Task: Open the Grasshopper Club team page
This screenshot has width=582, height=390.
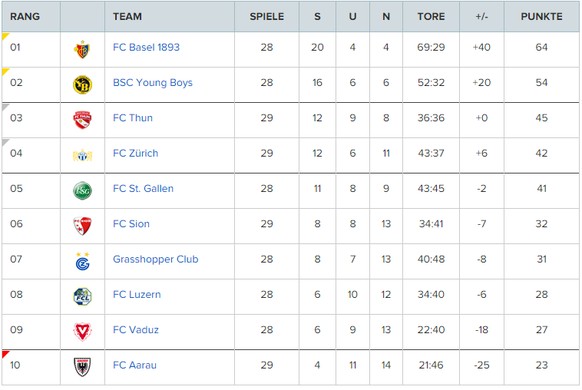Action: tap(156, 259)
